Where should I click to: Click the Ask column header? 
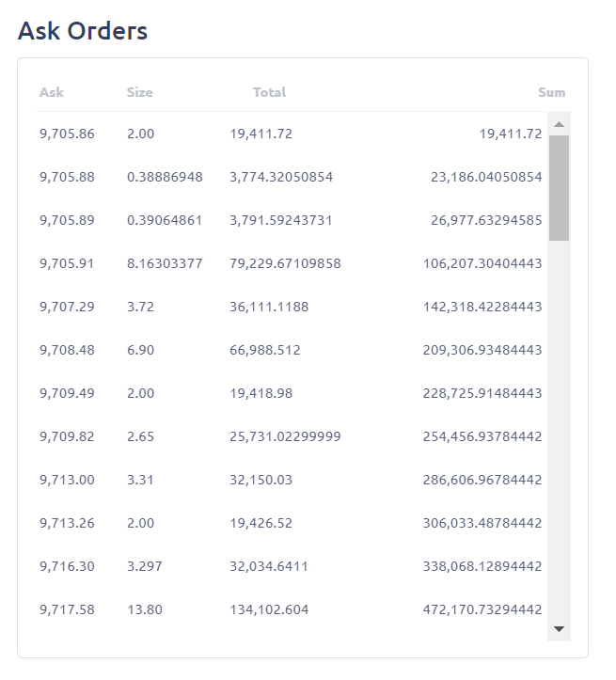52,92
